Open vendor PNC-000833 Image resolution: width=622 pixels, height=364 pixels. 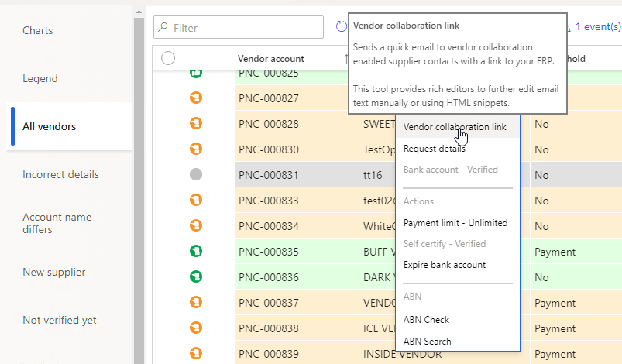(269, 201)
